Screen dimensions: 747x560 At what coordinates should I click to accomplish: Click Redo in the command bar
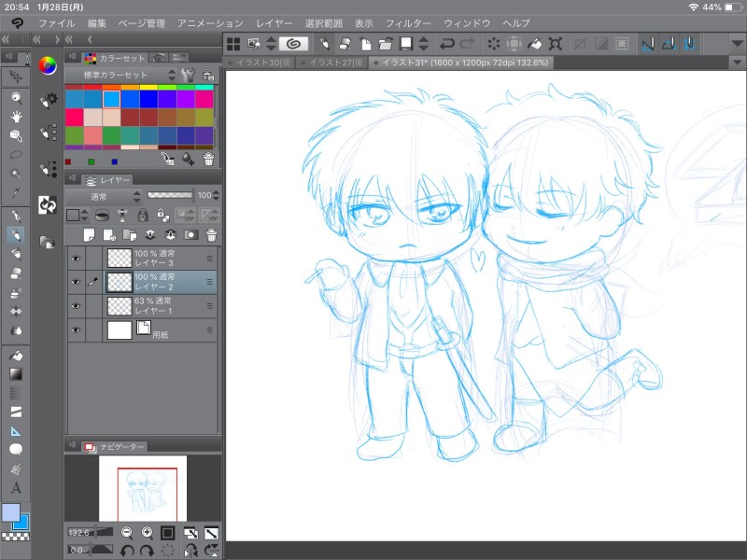468,44
